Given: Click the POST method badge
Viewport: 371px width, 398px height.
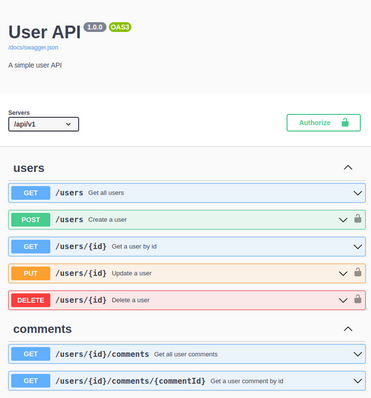Looking at the screenshot, I should (x=31, y=220).
